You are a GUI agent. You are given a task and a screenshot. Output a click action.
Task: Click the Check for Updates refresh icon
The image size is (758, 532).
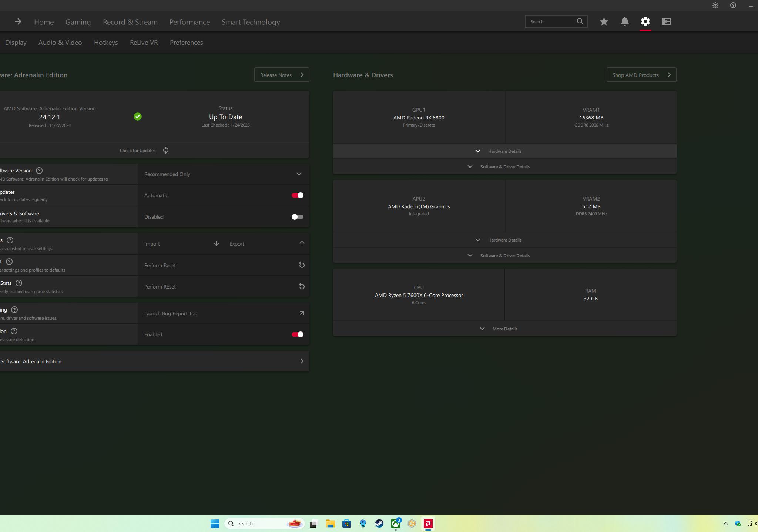(166, 150)
